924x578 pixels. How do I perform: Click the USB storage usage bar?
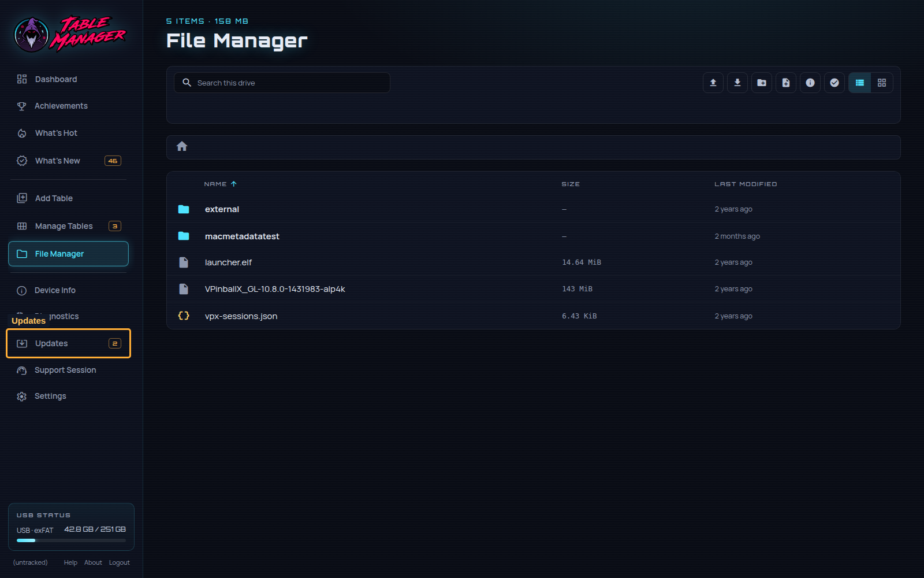click(x=71, y=540)
